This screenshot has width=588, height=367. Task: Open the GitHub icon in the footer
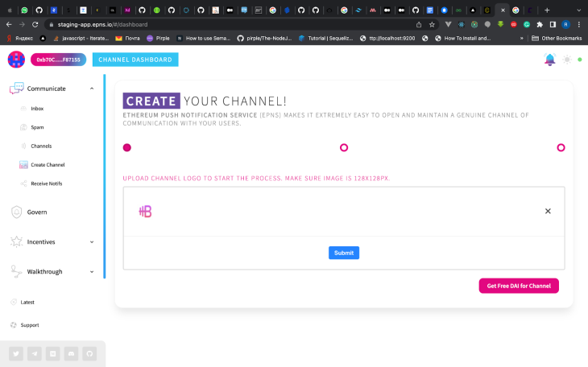[x=89, y=353]
